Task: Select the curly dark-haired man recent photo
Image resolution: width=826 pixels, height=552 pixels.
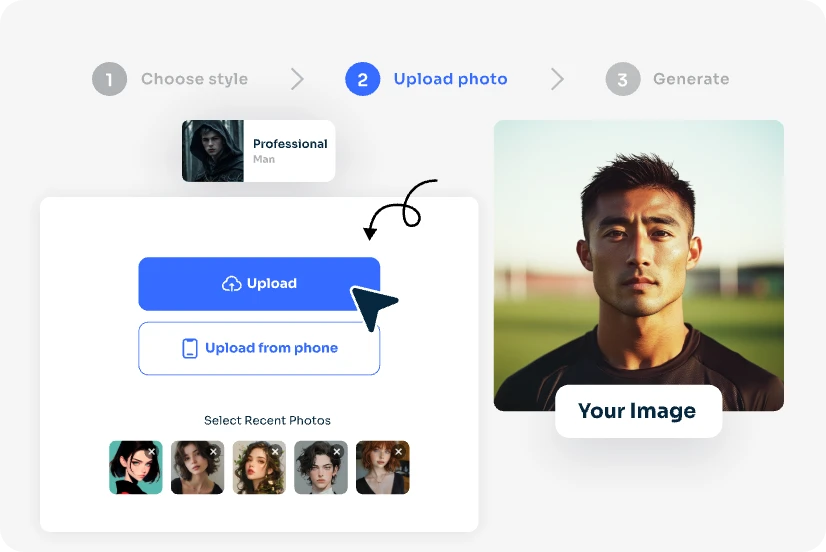Action: click(320, 467)
